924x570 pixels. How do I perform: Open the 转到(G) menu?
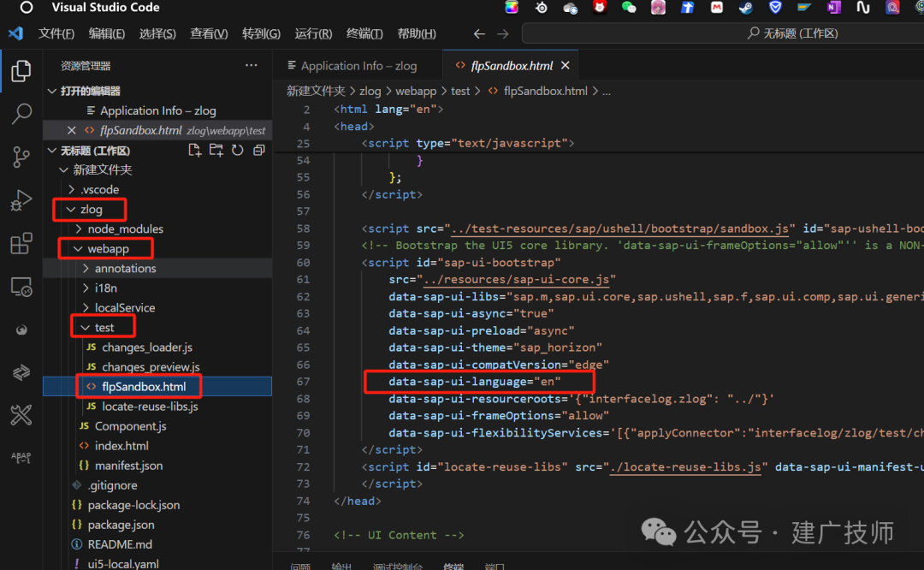[261, 33]
